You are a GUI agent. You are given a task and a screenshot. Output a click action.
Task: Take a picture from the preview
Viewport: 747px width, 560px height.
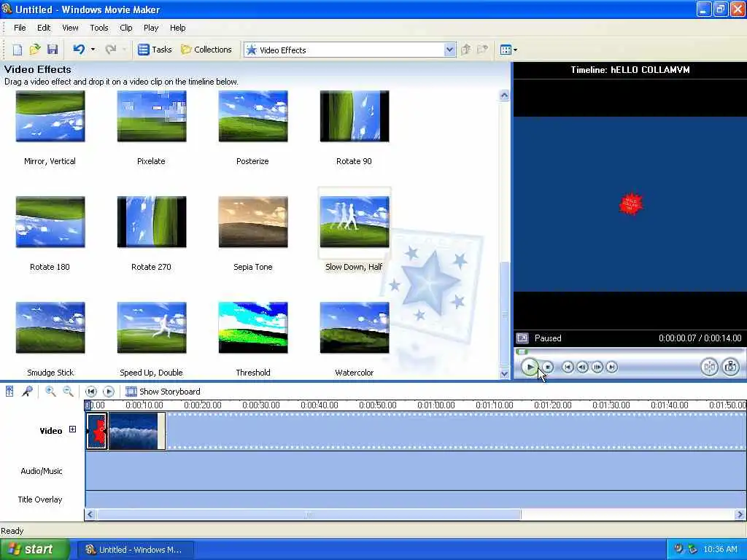[730, 367]
